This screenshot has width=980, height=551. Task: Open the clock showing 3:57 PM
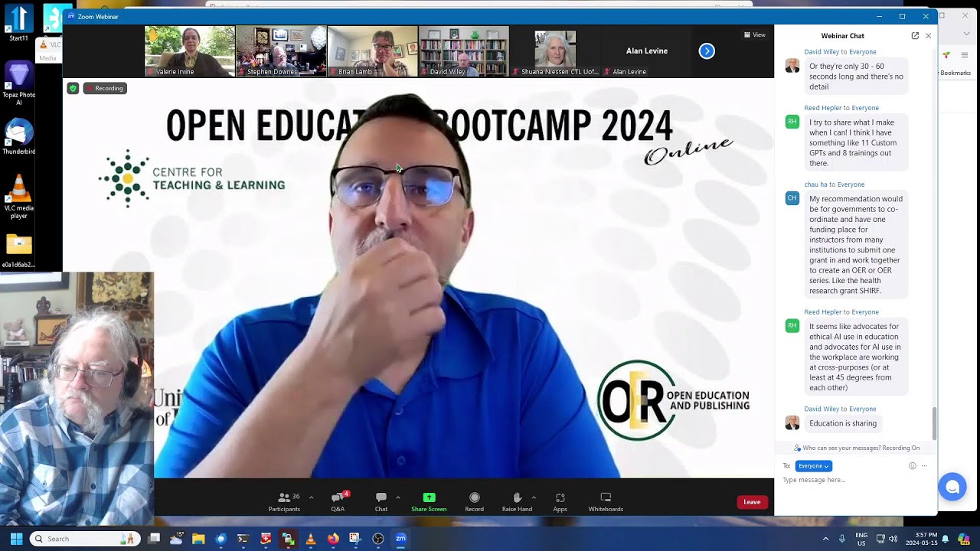click(x=920, y=539)
